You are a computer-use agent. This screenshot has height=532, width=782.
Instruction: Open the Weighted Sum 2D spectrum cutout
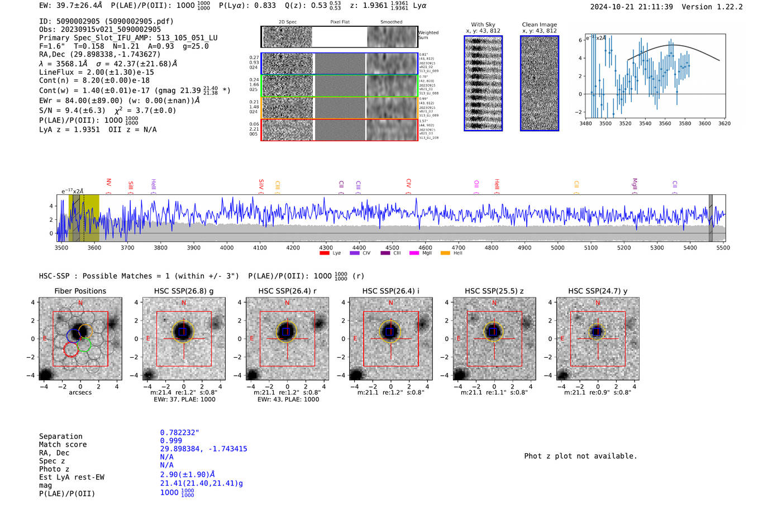(x=339, y=37)
